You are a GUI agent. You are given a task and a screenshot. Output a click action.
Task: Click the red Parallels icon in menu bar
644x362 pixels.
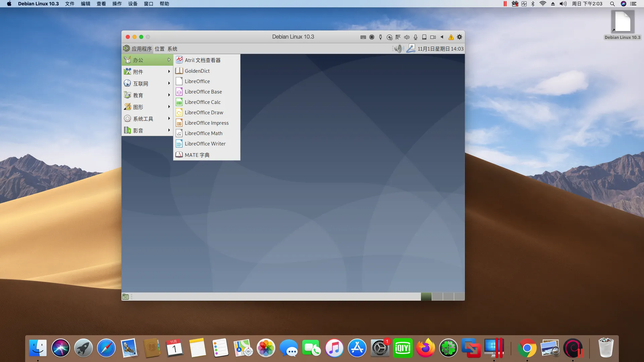pyautogui.click(x=505, y=4)
